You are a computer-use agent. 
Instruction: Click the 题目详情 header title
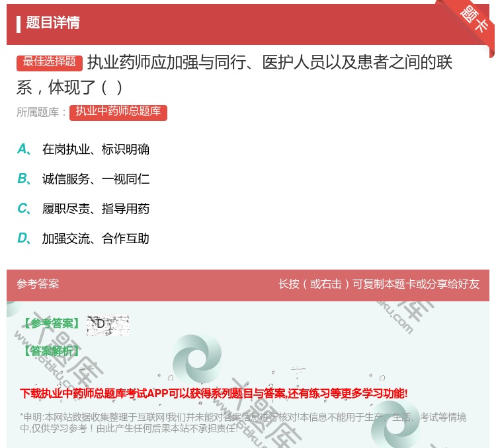click(x=53, y=22)
